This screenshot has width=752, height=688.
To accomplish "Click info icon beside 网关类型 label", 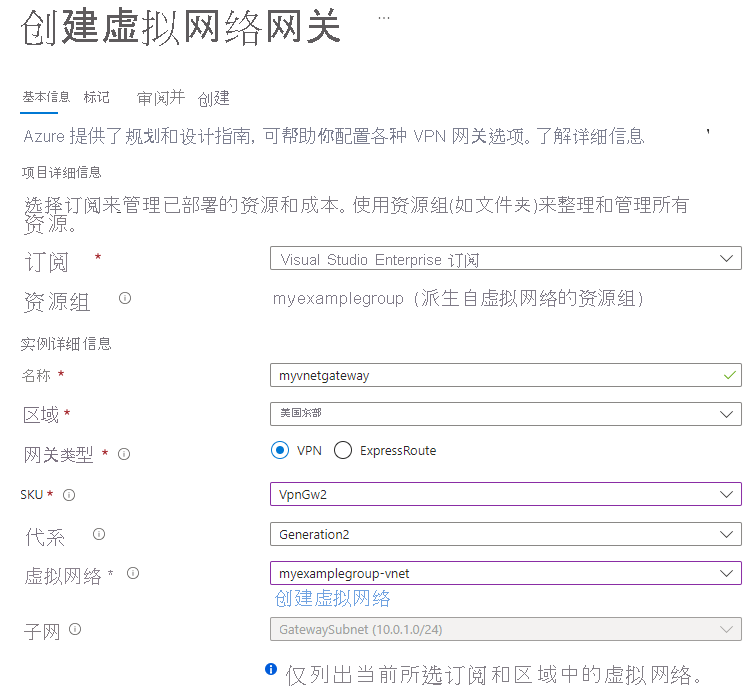I will [124, 454].
